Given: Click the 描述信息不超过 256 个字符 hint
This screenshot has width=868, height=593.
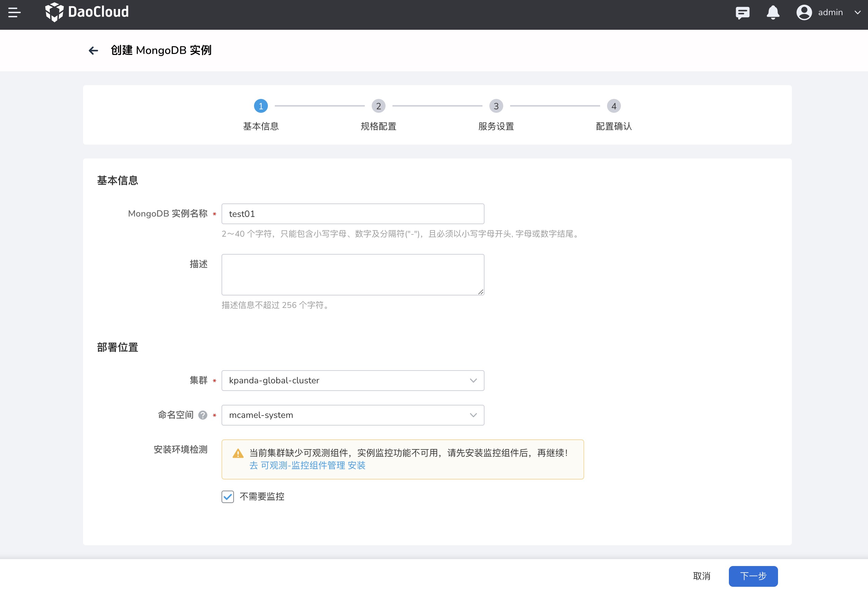Looking at the screenshot, I should (x=275, y=305).
